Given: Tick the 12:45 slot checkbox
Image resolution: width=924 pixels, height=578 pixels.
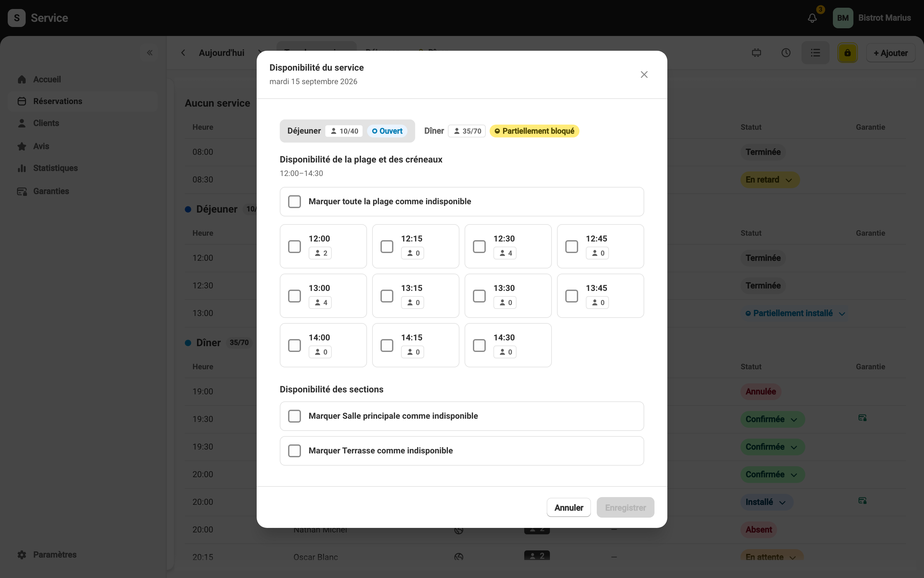Looking at the screenshot, I should point(572,247).
